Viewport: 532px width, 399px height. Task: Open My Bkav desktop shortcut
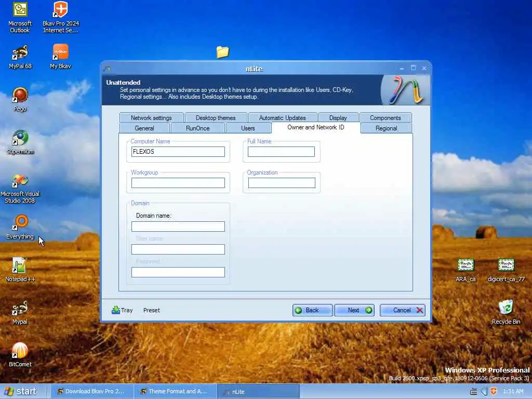pos(60,57)
